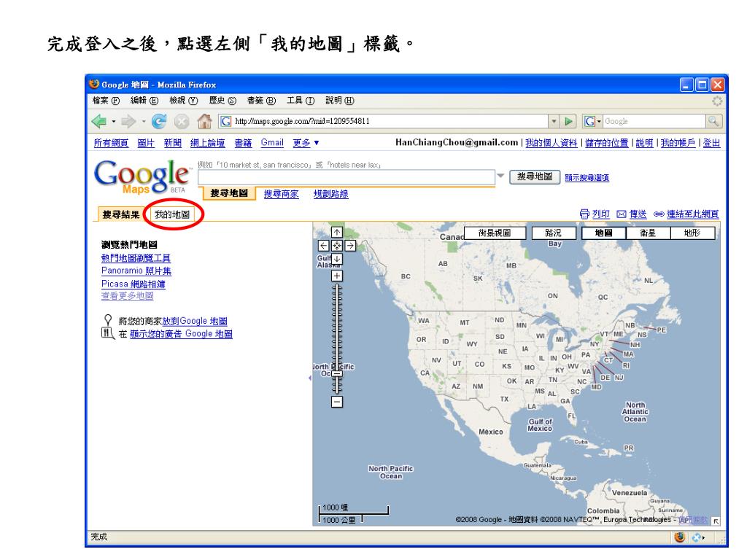The height and width of the screenshot is (560, 747).
Task: Expand the 更多 menu in Google bar
Action: pyautogui.click(x=306, y=143)
